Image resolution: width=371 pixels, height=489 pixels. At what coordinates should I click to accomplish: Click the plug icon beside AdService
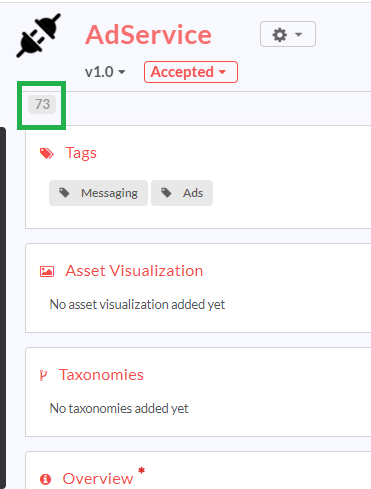(38, 35)
